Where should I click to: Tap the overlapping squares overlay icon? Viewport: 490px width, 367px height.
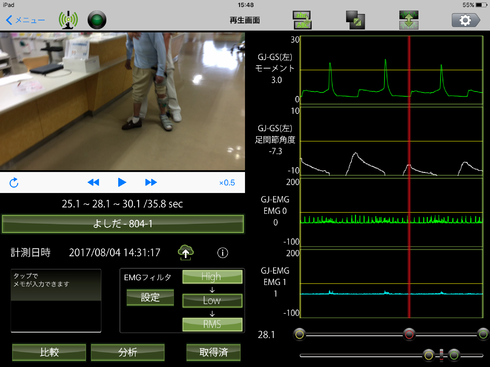pyautogui.click(x=355, y=20)
